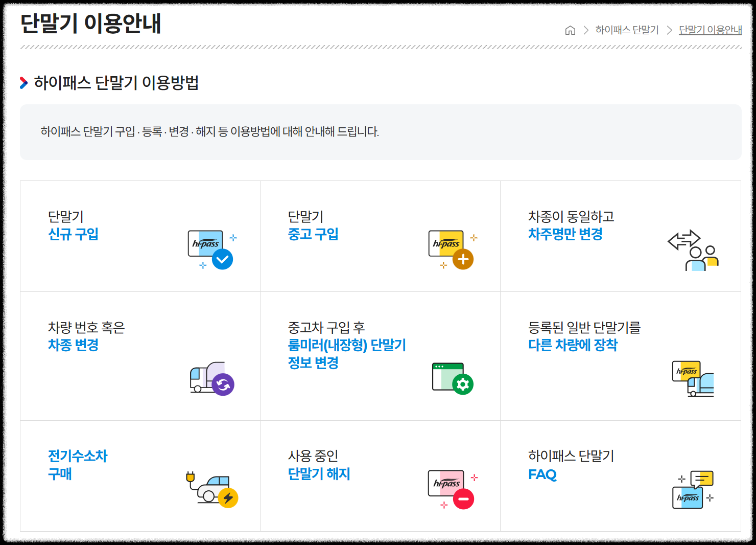This screenshot has width=756, height=545.
Task: Open 전기수소차 구매 link
Action: pyautogui.click(x=78, y=465)
